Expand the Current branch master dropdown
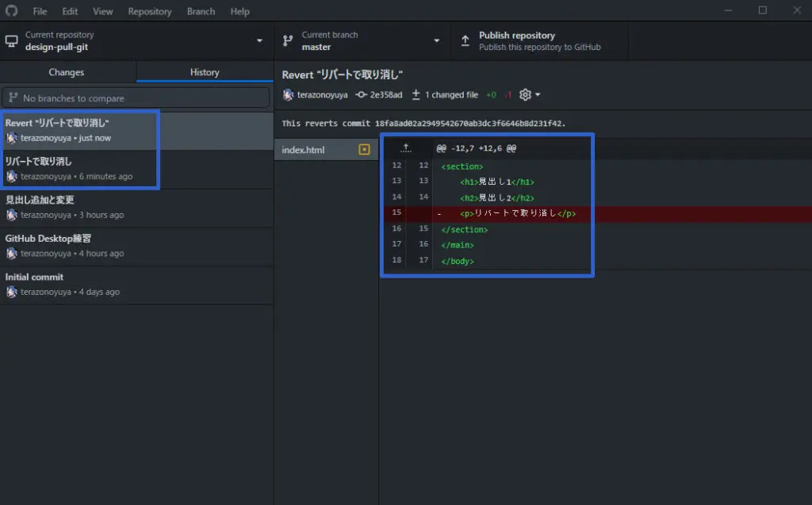The image size is (812, 505). (362, 41)
